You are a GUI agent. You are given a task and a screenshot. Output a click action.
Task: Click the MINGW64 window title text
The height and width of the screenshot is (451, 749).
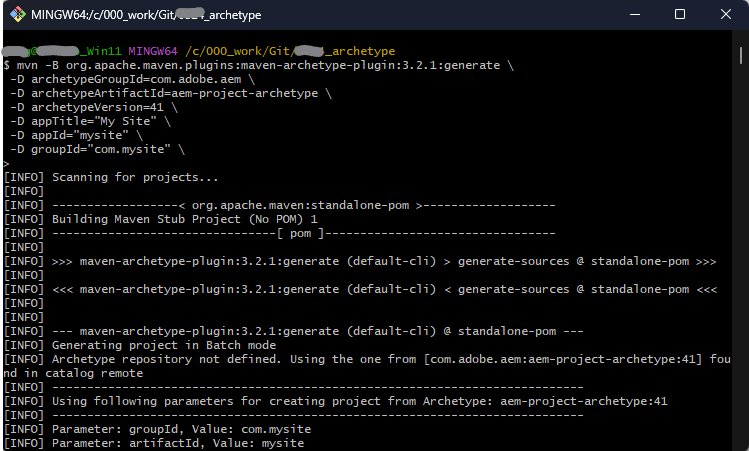[x=146, y=15]
